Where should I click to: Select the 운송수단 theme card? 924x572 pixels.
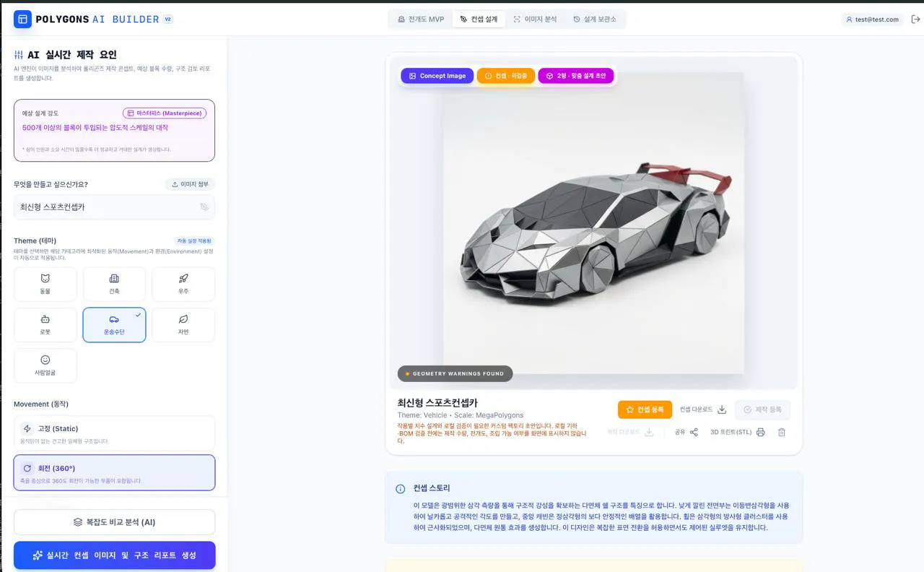(x=114, y=325)
